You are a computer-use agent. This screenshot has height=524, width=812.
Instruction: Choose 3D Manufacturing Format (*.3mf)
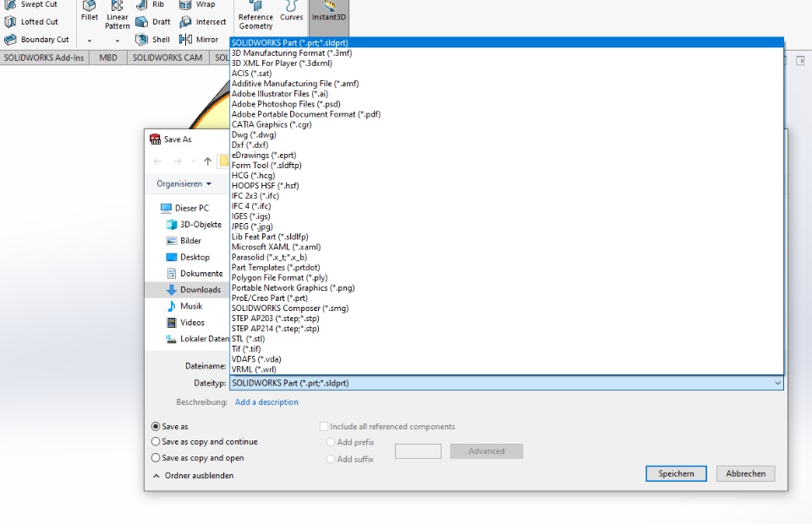pos(507,52)
